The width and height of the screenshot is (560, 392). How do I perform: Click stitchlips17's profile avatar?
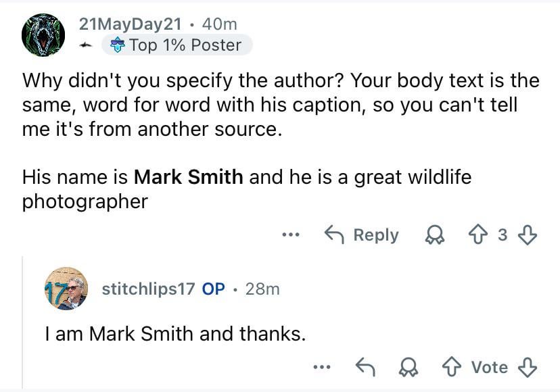[66, 289]
